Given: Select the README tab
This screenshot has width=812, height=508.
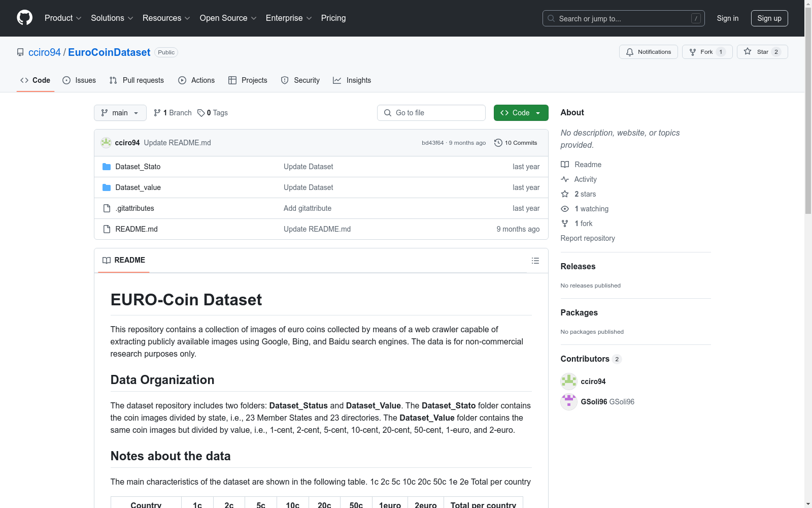Looking at the screenshot, I should point(124,260).
